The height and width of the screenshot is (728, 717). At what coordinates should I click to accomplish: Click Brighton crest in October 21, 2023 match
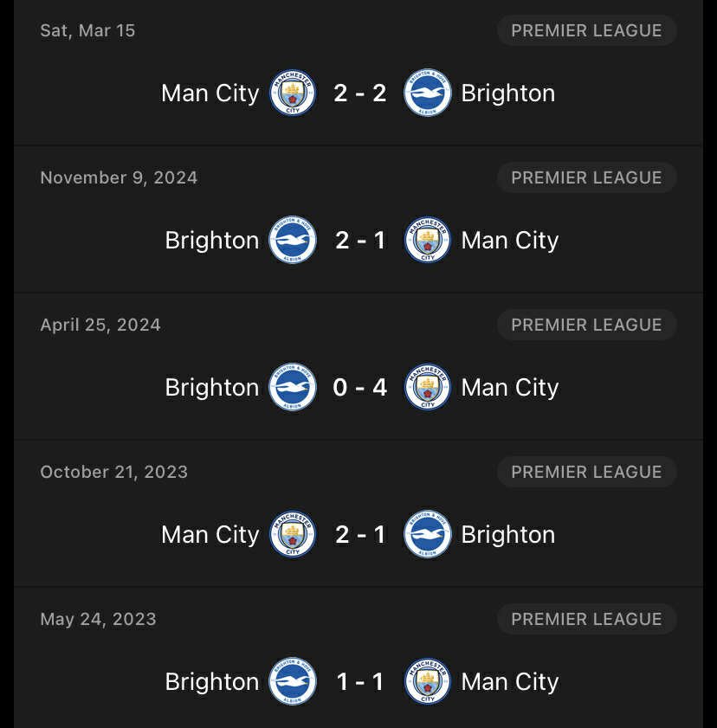pyautogui.click(x=428, y=535)
